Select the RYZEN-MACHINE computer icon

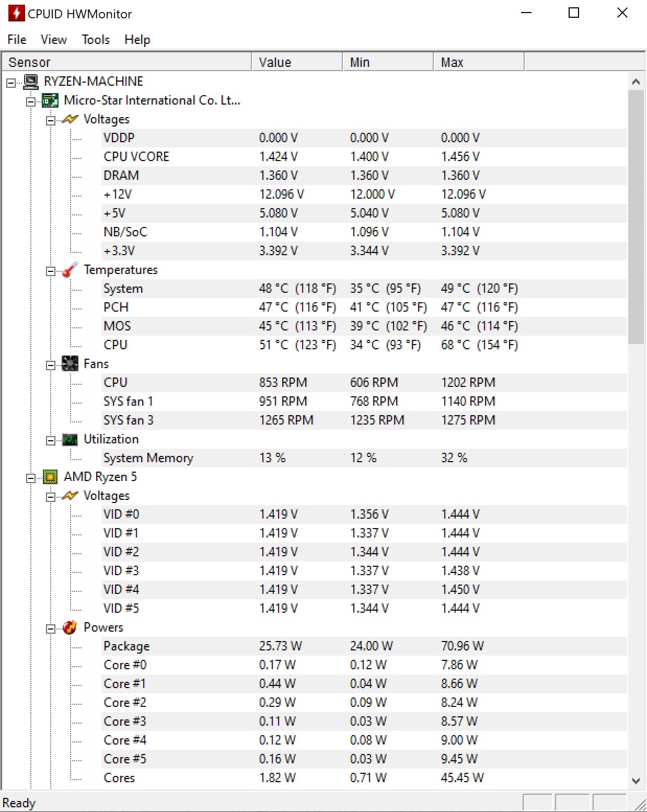[x=31, y=82]
